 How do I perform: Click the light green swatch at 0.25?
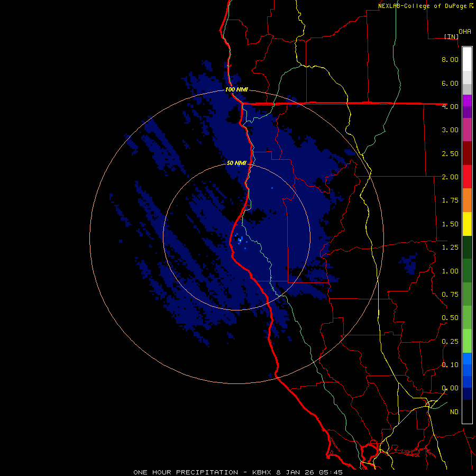[467, 341]
